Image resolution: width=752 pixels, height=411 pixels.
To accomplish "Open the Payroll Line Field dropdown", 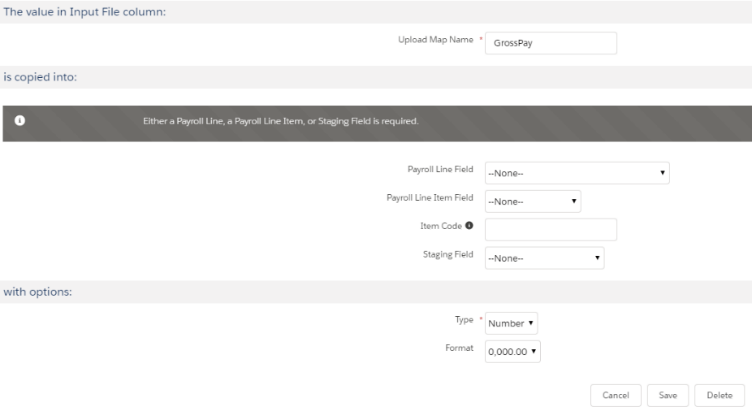I will click(576, 173).
